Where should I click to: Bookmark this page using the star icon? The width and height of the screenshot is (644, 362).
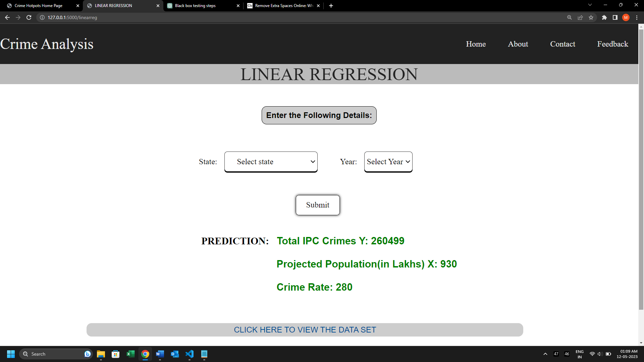click(591, 17)
